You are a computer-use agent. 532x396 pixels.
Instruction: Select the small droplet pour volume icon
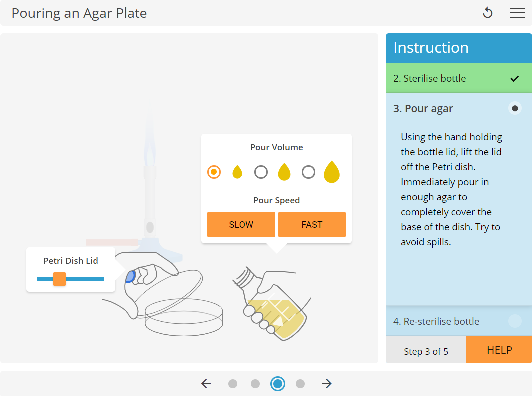click(x=237, y=172)
